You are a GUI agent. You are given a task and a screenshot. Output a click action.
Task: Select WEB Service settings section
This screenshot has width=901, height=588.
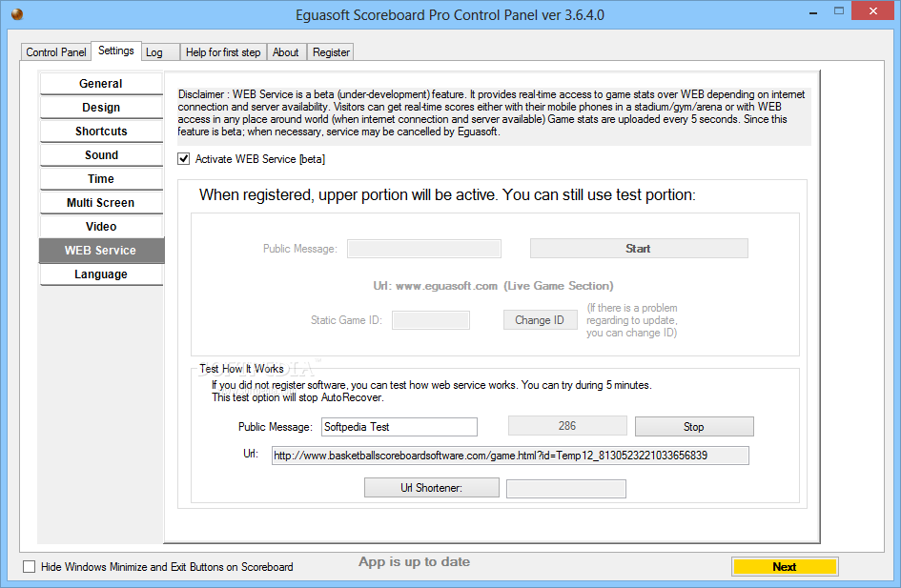pyautogui.click(x=101, y=251)
